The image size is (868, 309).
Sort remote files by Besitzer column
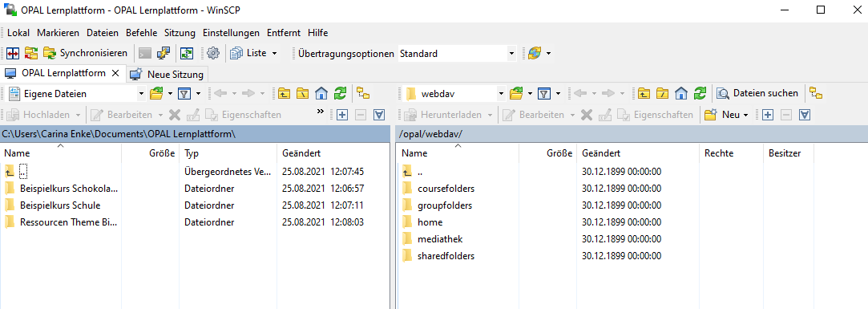point(789,153)
